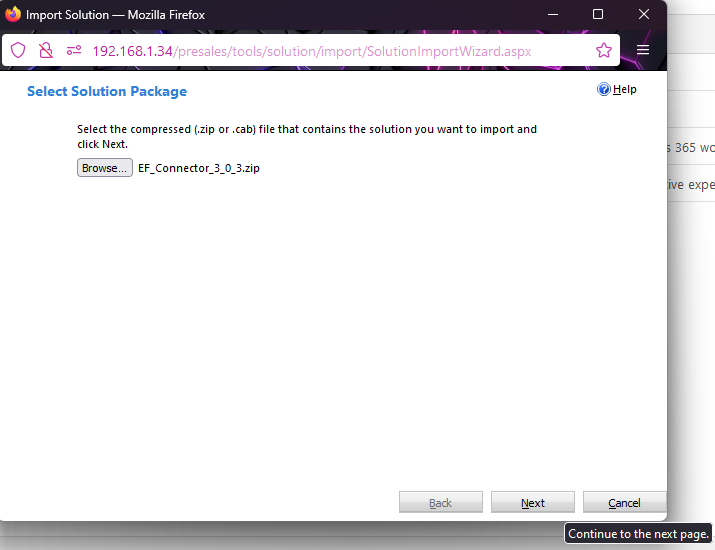Screen dimensions: 715x550
Task: Open the site permissions icon in address bar
Action: 73,50
